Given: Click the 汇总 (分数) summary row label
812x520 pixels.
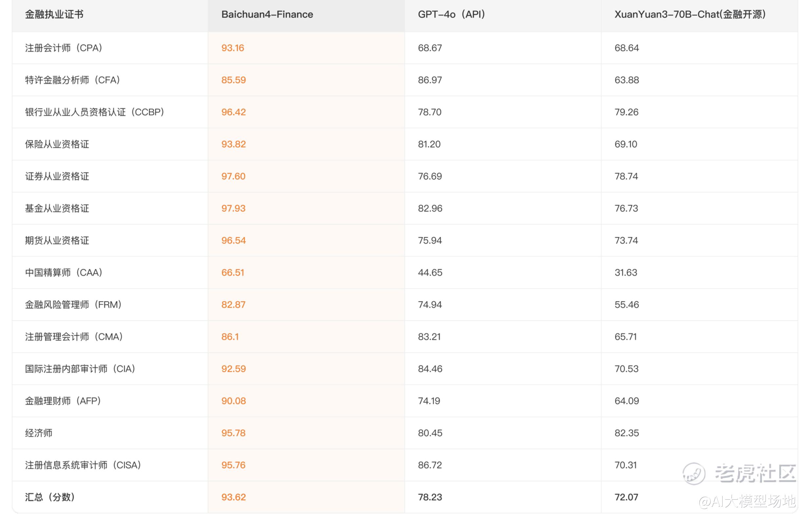Looking at the screenshot, I should (x=50, y=497).
